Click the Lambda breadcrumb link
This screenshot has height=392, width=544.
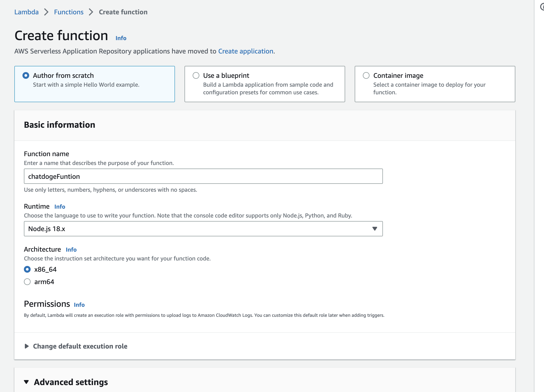coord(26,12)
